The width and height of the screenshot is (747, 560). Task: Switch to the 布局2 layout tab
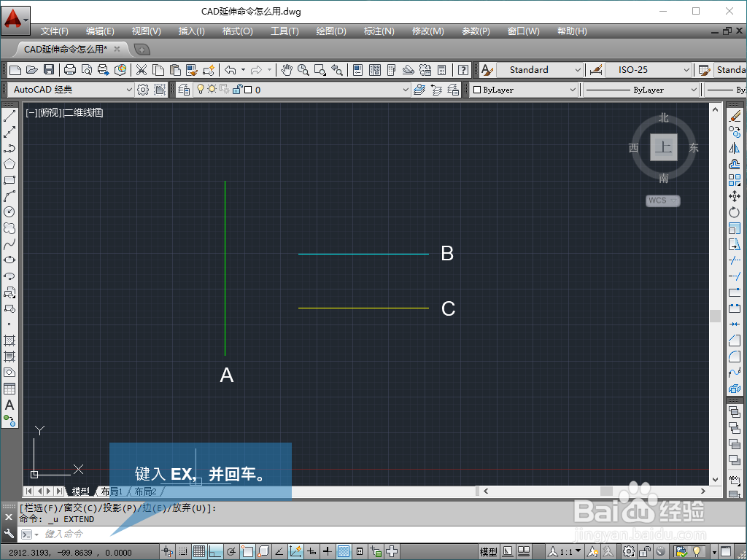146,491
